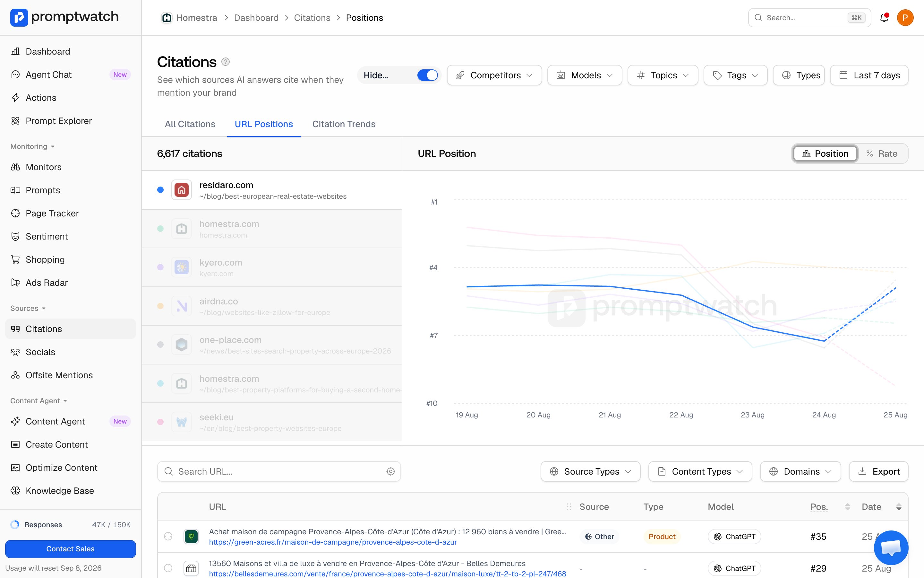
Task: Open Socials page
Action: point(70,352)
